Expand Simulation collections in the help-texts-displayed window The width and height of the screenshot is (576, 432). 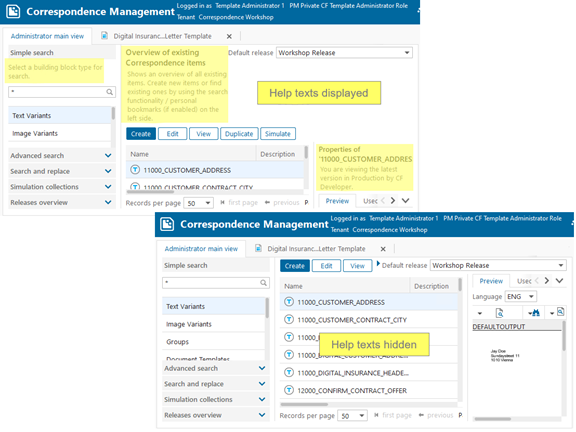108,187
